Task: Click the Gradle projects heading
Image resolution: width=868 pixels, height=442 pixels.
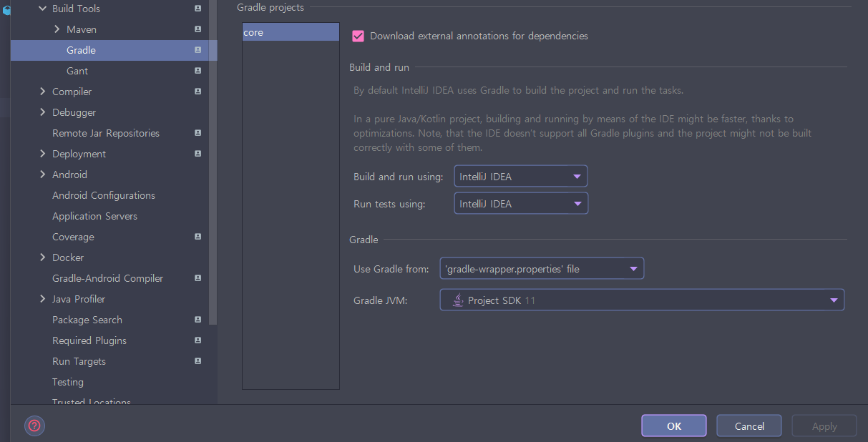Action: (x=270, y=7)
